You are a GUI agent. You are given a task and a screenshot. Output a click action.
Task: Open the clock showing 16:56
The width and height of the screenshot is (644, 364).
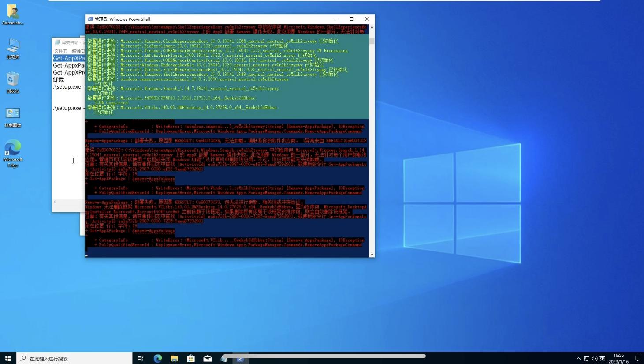[x=619, y=358]
